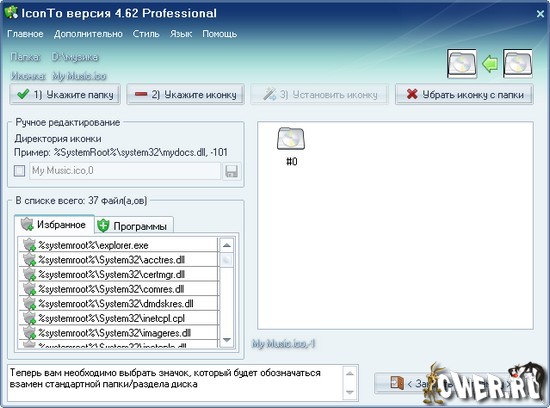
Task: Open the Помощь menu
Action: tap(220, 34)
